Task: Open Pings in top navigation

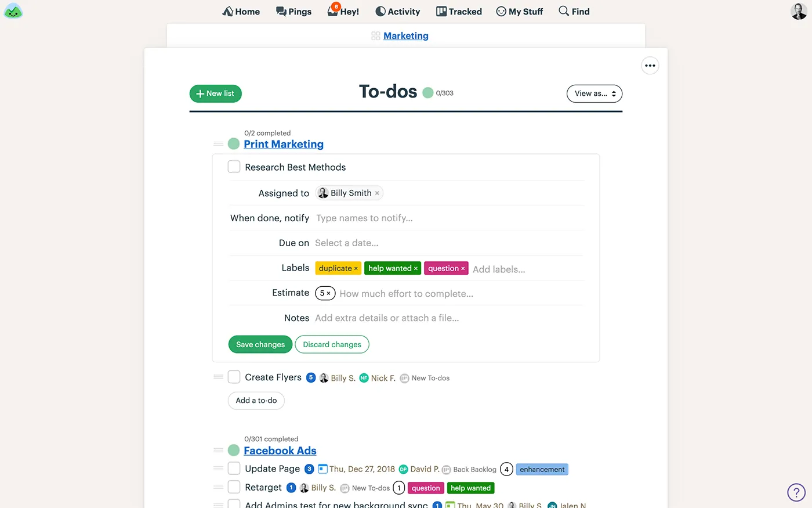Action: coord(294,12)
